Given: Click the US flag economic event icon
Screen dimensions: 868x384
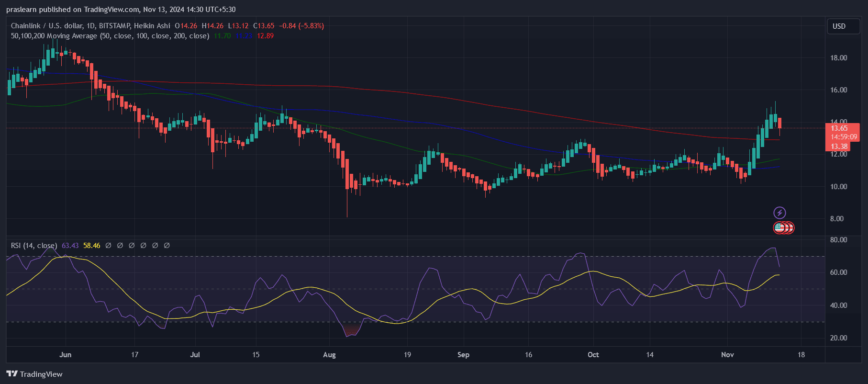Looking at the screenshot, I should click(780, 228).
